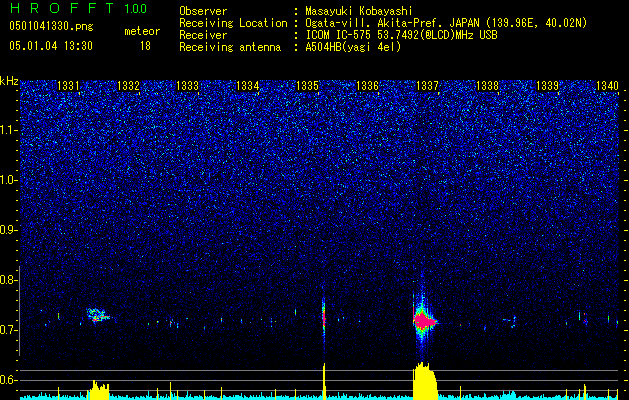Screen dimensions: 629x400
Task: Click the narrow vertical echo near 1335
Action: (324, 315)
